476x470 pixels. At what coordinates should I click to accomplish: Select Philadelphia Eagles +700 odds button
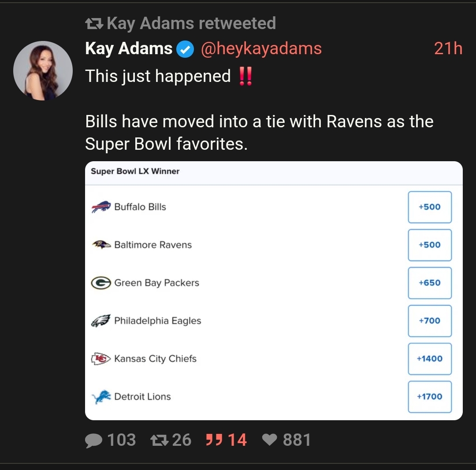click(x=429, y=321)
